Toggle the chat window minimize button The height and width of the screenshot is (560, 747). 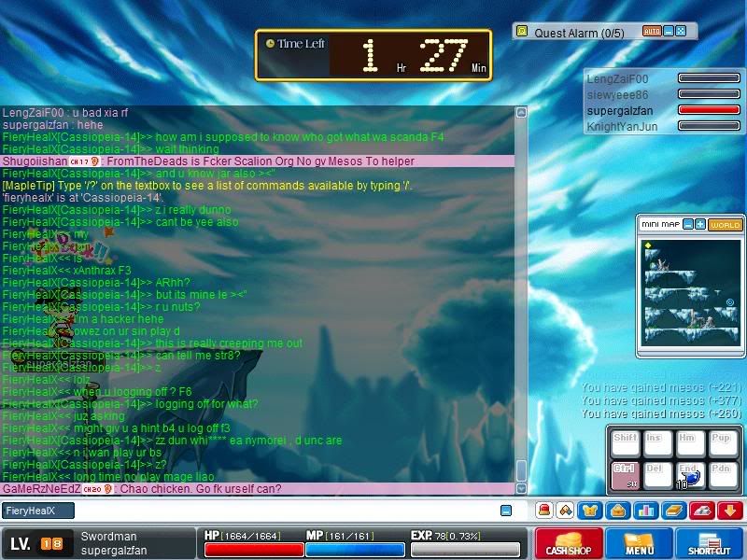[506, 511]
